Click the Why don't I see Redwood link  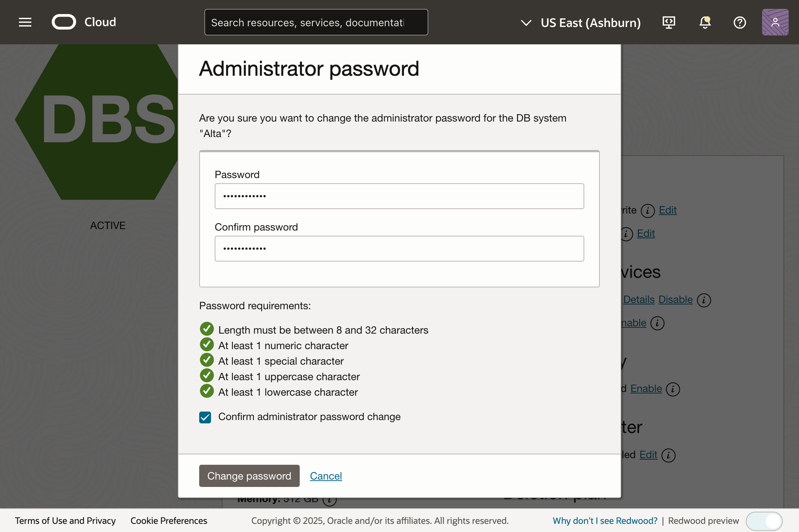(x=605, y=521)
